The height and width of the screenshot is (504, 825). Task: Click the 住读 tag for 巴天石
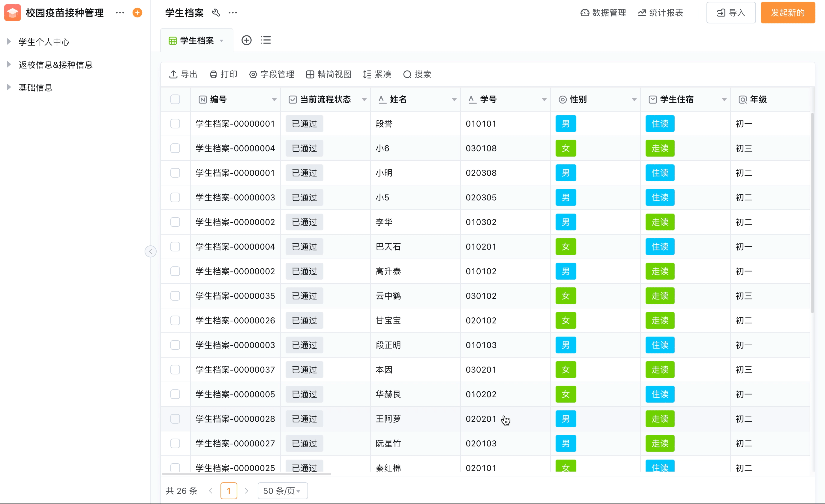coord(660,247)
